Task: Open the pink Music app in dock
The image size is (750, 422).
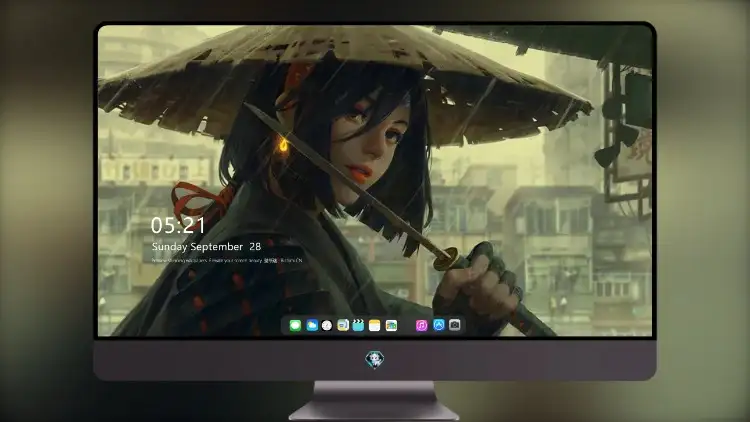Action: 421,325
